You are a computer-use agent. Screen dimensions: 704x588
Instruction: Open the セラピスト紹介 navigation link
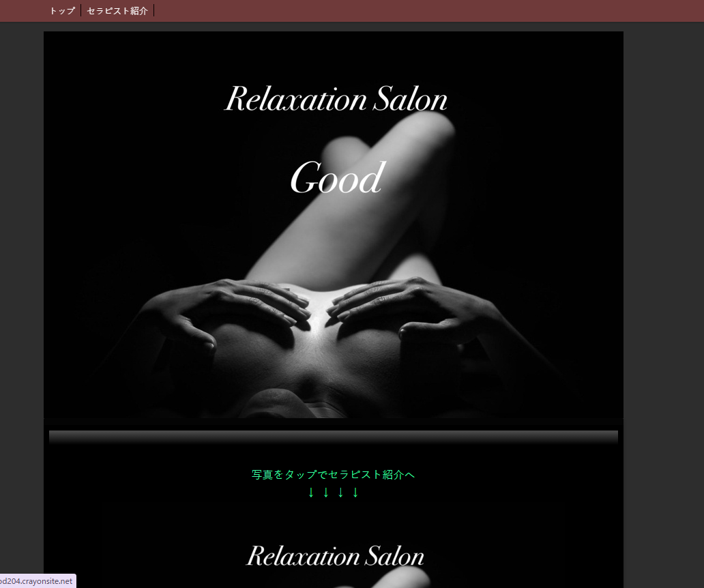tap(117, 11)
